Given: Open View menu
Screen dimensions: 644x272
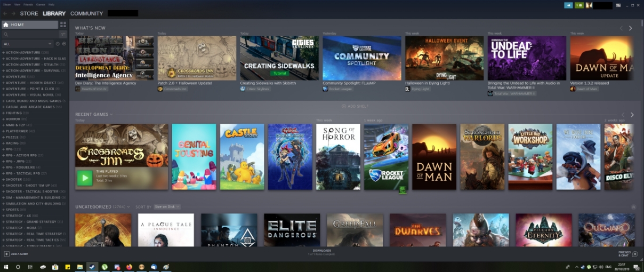Looking at the screenshot, I should pyautogui.click(x=18, y=4).
